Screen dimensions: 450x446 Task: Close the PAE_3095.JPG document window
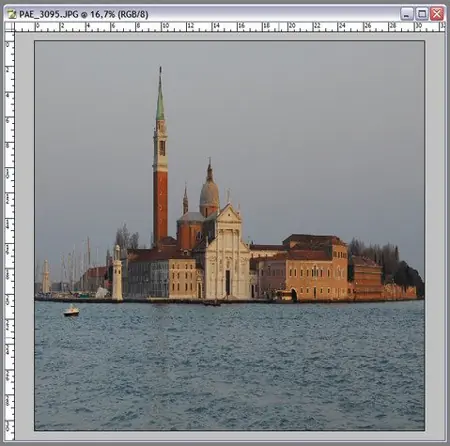437,14
